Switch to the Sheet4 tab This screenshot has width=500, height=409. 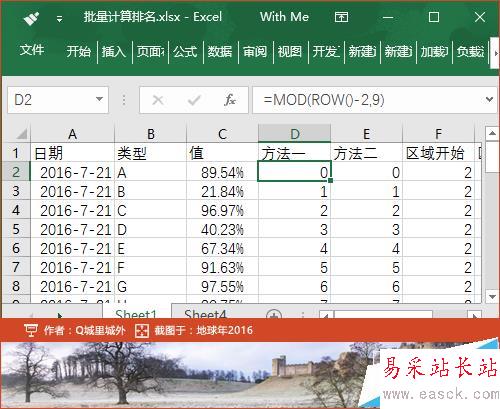205,313
